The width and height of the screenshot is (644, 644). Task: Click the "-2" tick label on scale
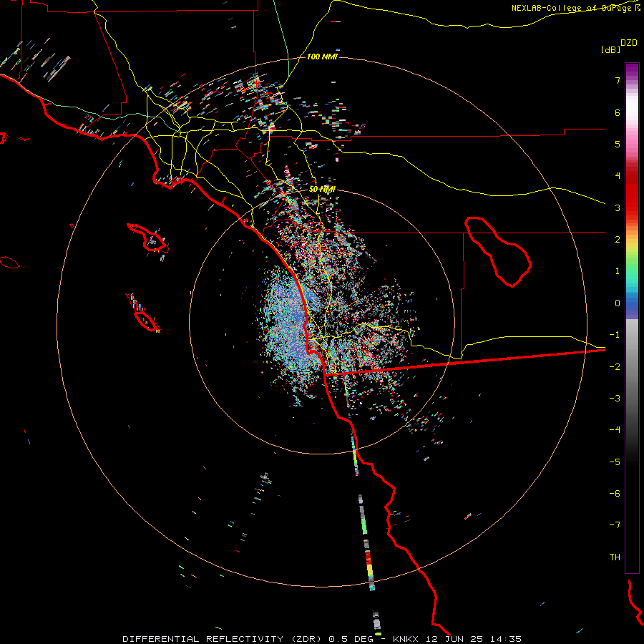click(615, 367)
